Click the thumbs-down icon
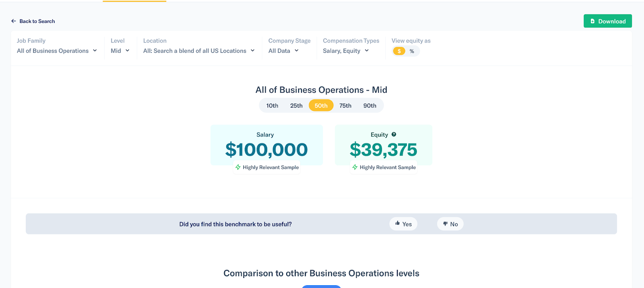Viewport: 644px width, 288px height. (445, 224)
